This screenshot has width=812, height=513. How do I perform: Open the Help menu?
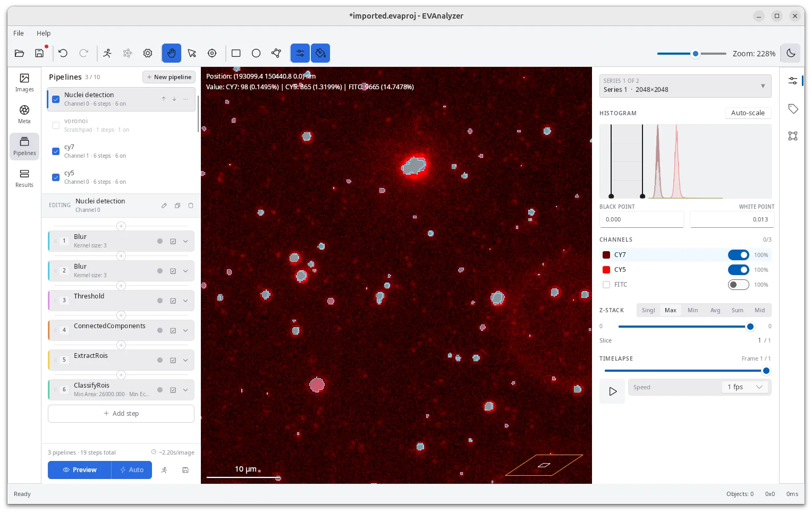click(44, 33)
